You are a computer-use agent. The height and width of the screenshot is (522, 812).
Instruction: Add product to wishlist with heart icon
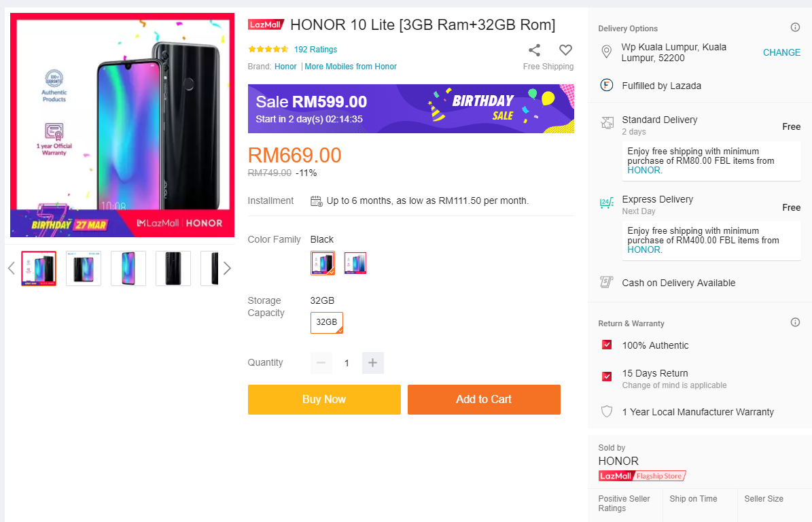(x=565, y=50)
